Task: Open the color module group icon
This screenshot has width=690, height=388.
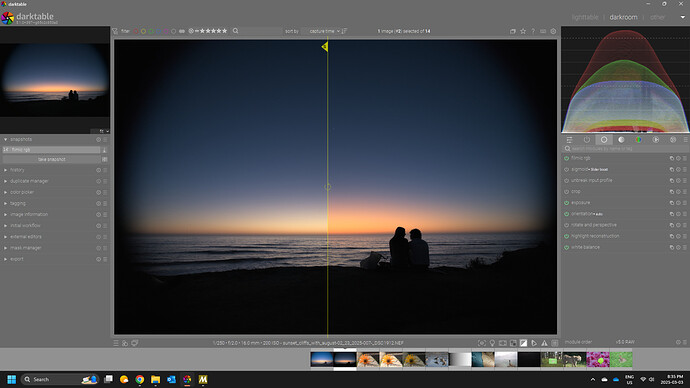Action: click(x=639, y=139)
